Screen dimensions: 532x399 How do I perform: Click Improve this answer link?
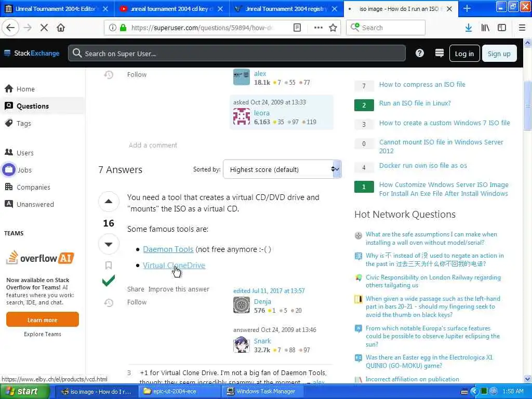pyautogui.click(x=179, y=289)
